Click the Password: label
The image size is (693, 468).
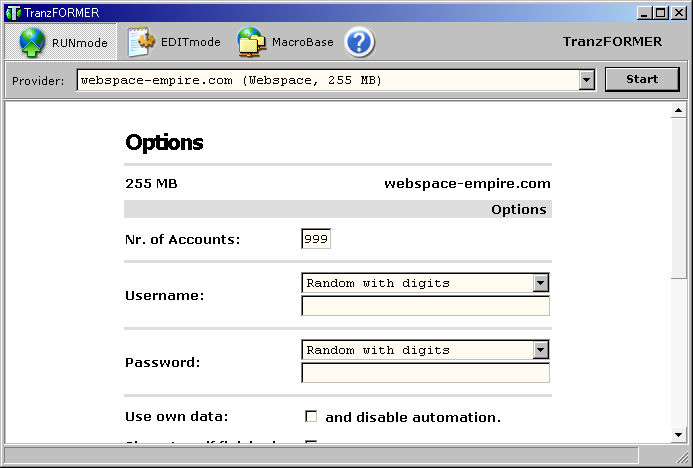(163, 362)
